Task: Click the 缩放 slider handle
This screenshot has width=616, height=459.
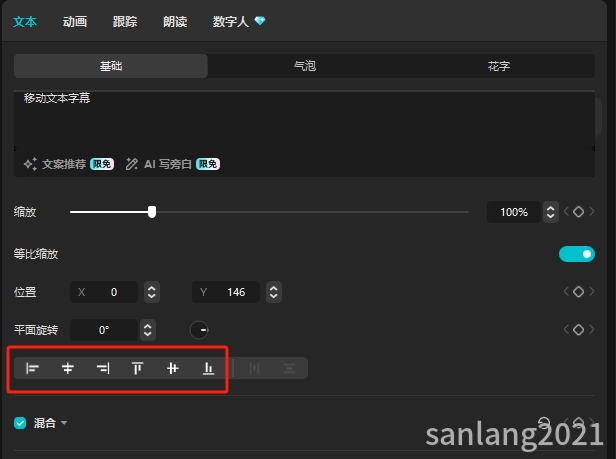Action: (x=152, y=212)
